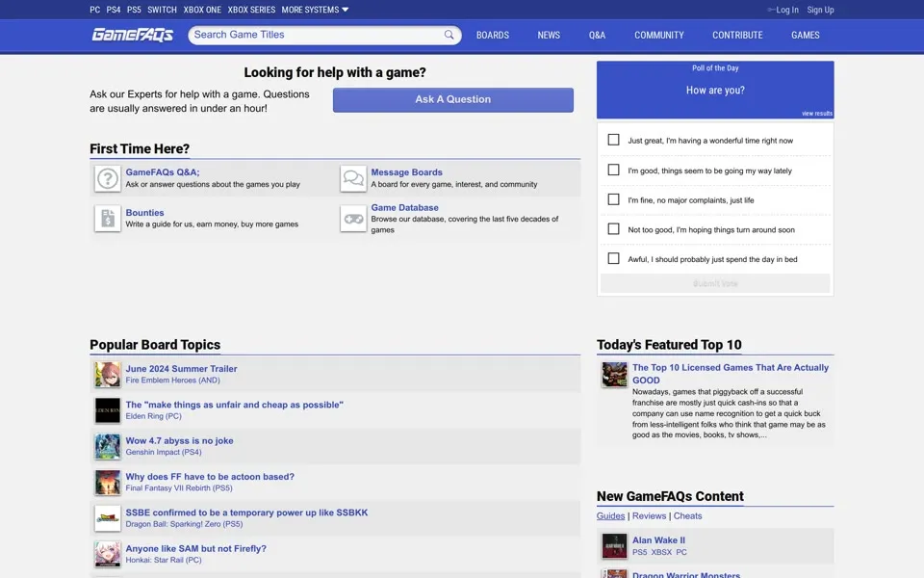Open Fire Emblem Heroes topic thumbnail

(x=107, y=375)
